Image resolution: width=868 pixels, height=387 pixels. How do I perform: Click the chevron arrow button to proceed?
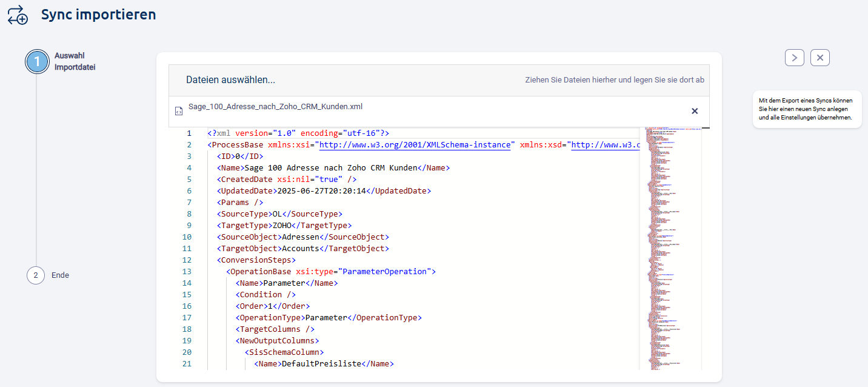click(794, 57)
